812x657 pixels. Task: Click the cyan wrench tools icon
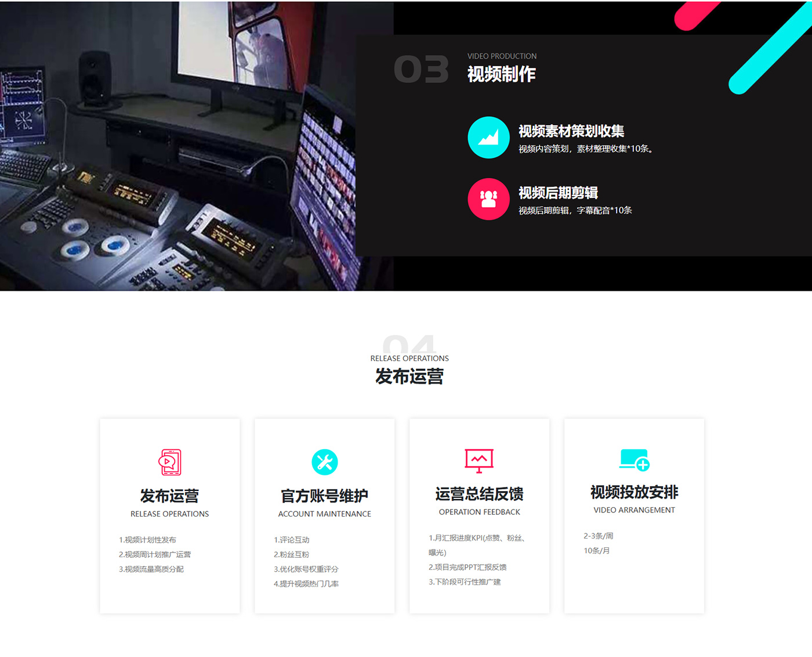coord(325,462)
